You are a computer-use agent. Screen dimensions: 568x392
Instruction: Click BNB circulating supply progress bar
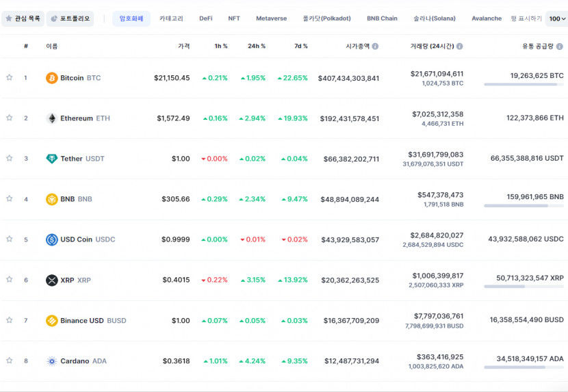pyautogui.click(x=524, y=206)
